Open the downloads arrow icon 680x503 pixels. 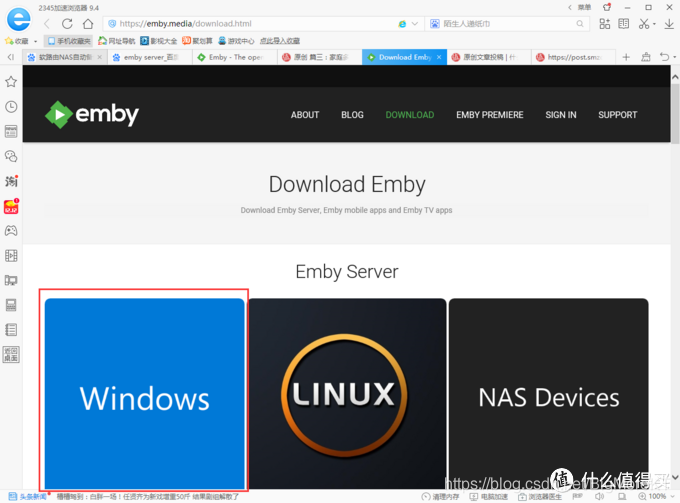click(669, 24)
